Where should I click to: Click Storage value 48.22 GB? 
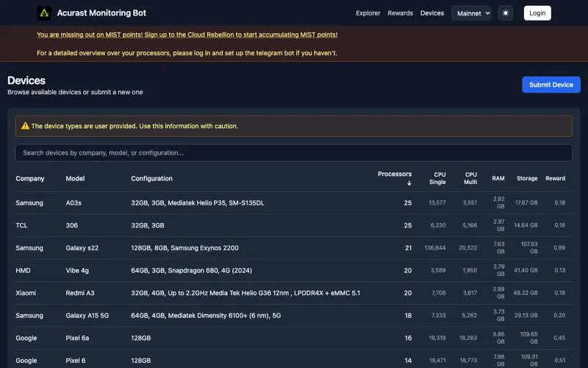pyautogui.click(x=526, y=293)
